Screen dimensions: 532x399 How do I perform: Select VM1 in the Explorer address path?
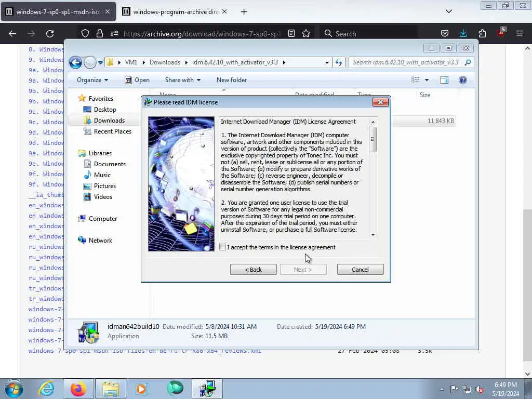(131, 62)
